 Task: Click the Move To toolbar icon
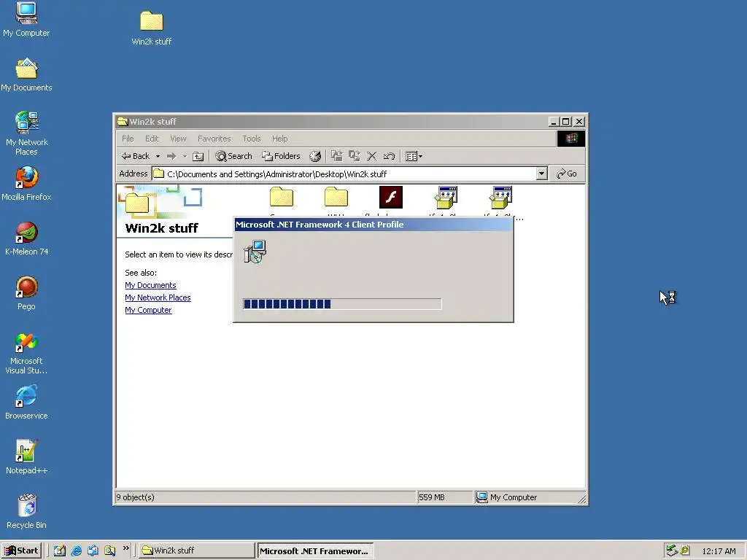(337, 156)
